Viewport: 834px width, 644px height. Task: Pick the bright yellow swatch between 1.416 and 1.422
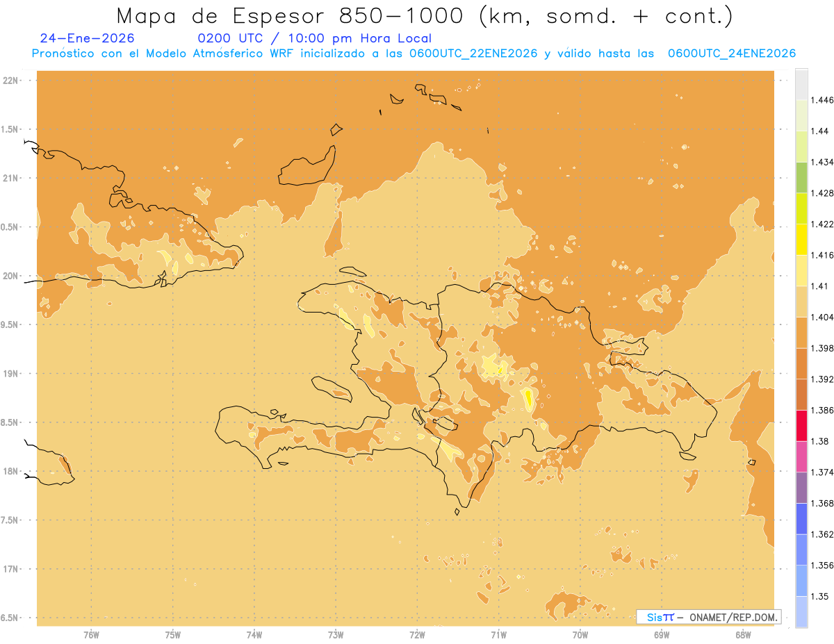coord(801,239)
